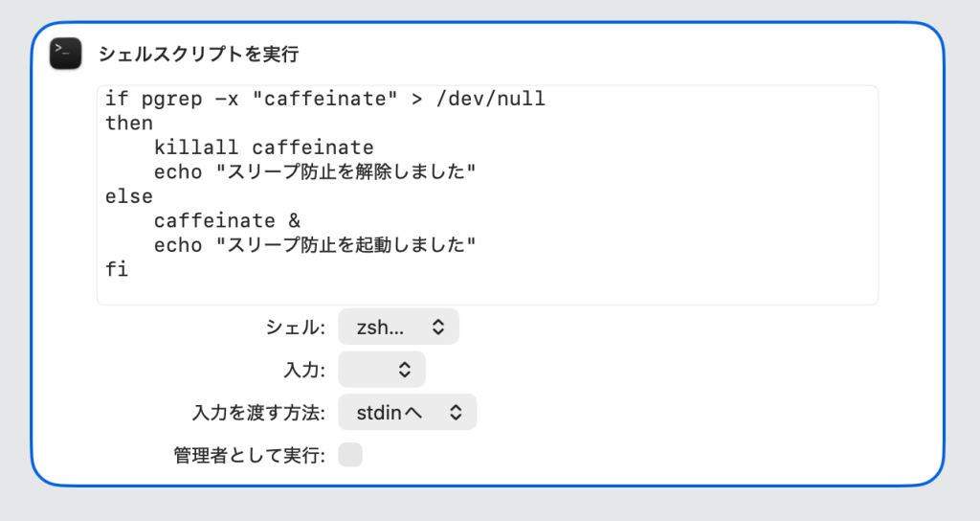
Task: Click the 管理者として実行: label
Action: tap(250, 455)
